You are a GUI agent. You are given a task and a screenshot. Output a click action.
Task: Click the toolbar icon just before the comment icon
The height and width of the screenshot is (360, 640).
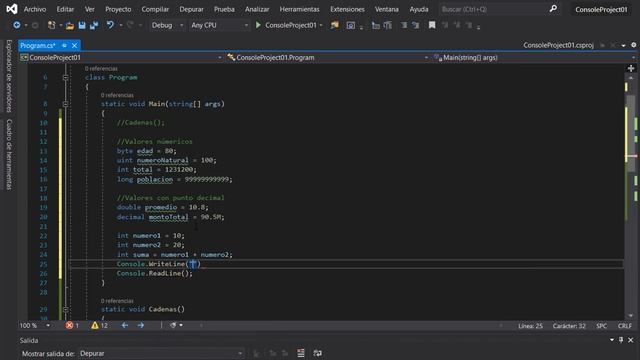[388, 26]
